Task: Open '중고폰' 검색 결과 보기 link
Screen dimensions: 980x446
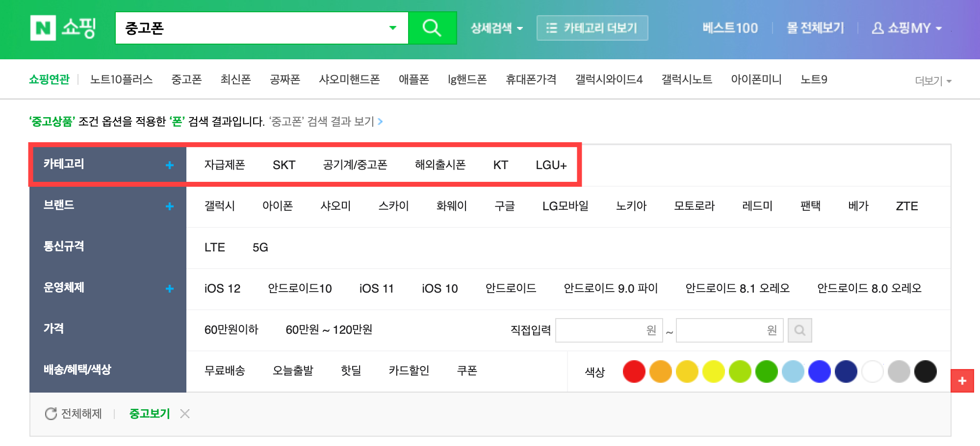Action: coord(326,121)
